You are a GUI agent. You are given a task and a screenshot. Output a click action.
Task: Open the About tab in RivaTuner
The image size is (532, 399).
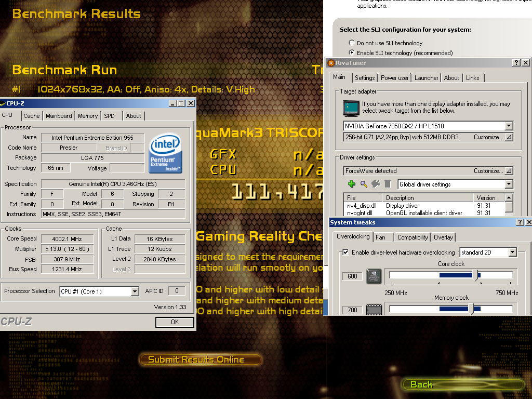click(x=451, y=78)
